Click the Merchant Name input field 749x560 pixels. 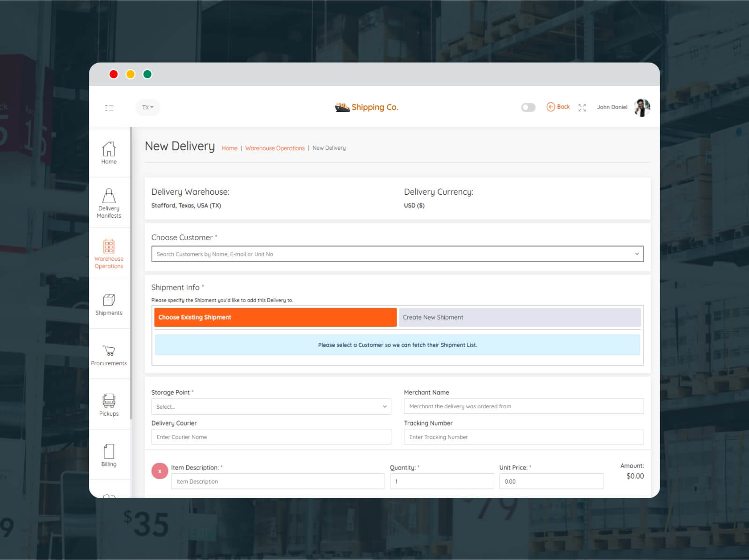pyautogui.click(x=524, y=406)
